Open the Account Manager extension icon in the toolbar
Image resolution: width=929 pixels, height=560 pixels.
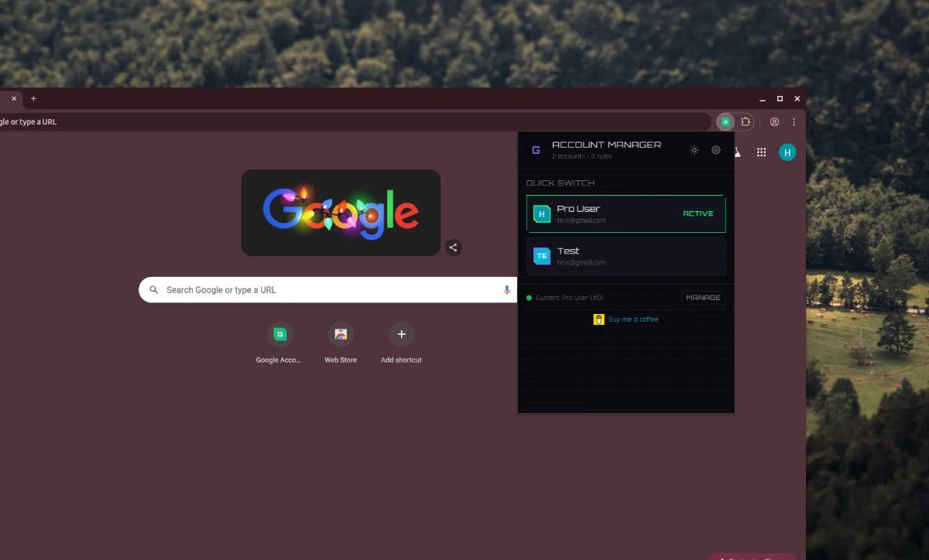tap(725, 121)
